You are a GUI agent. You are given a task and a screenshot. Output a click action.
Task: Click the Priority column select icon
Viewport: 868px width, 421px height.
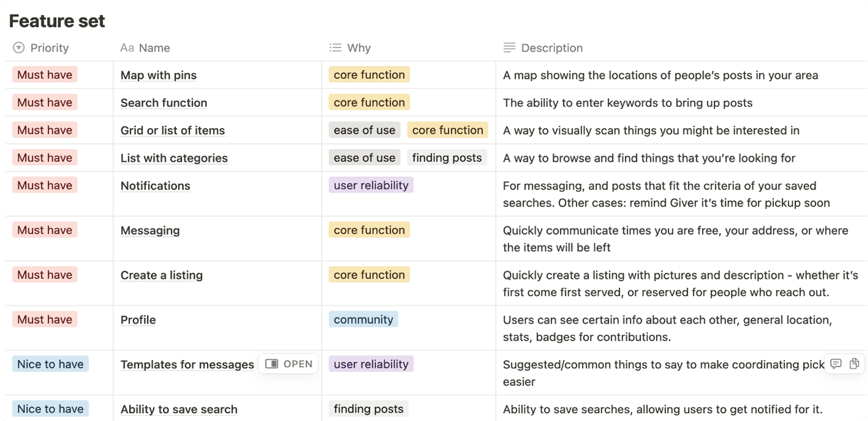click(x=19, y=48)
